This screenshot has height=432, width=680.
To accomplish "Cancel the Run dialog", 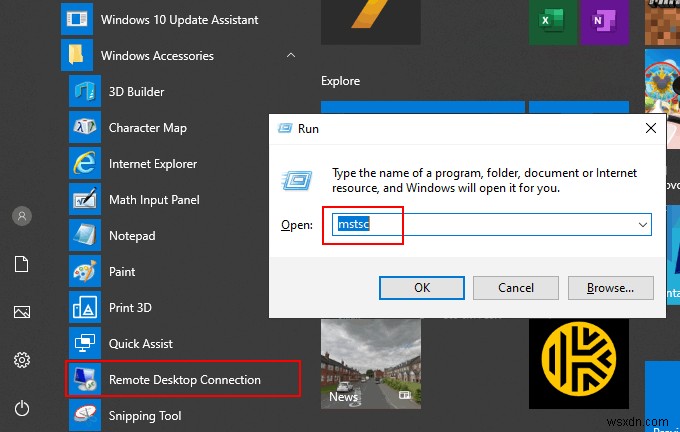I will [x=515, y=288].
